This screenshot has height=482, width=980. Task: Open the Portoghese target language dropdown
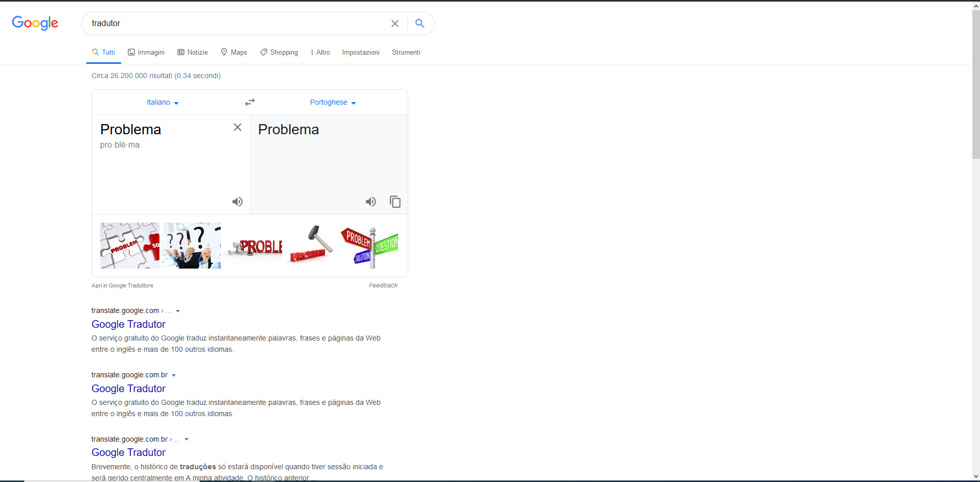333,102
